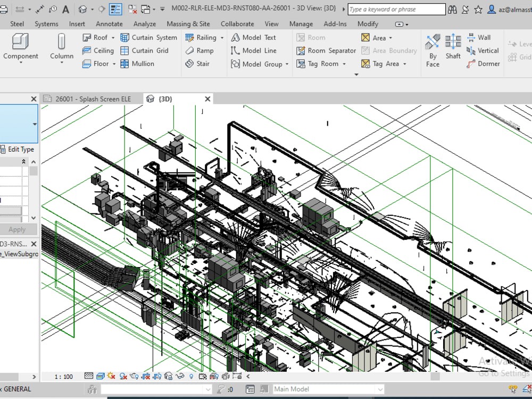Toggle the Sun Path control in view bar
This screenshot has width=532, height=399.
point(111,376)
